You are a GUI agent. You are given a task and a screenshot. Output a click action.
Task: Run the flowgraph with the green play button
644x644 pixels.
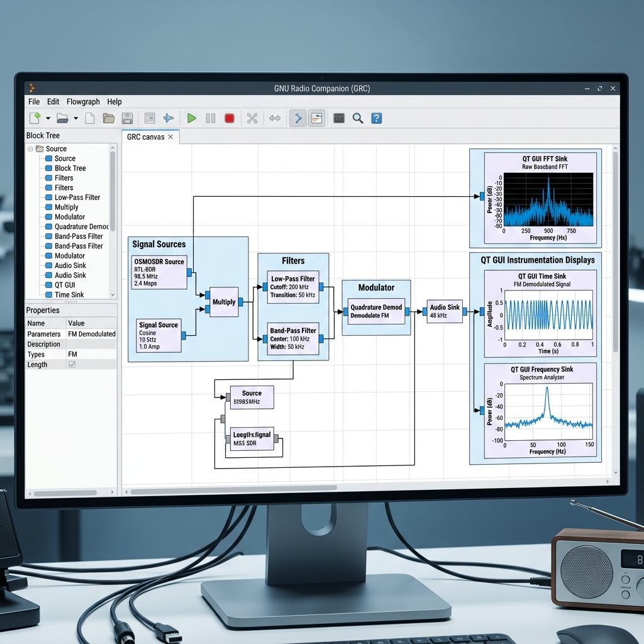click(x=191, y=118)
